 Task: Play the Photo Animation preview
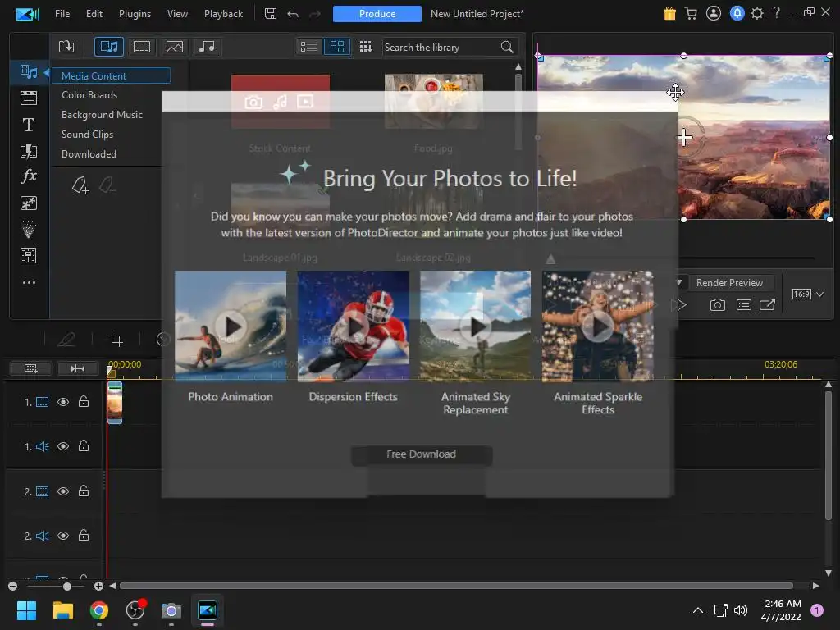pos(231,326)
